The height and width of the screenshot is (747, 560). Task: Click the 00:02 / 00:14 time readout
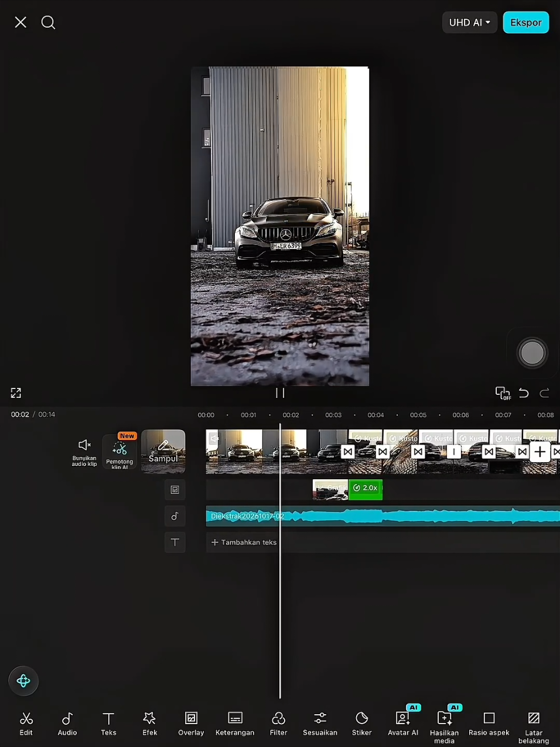click(33, 414)
